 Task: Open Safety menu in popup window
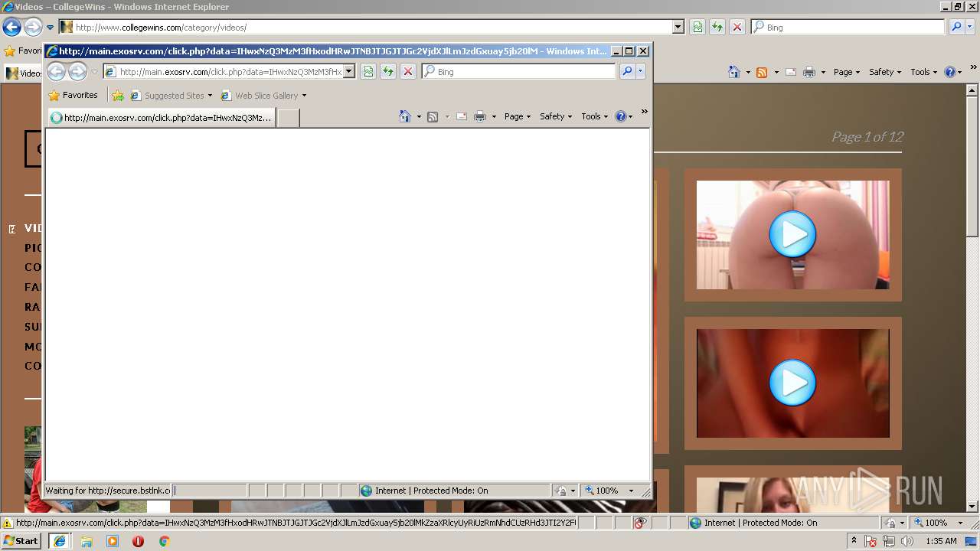pyautogui.click(x=556, y=116)
